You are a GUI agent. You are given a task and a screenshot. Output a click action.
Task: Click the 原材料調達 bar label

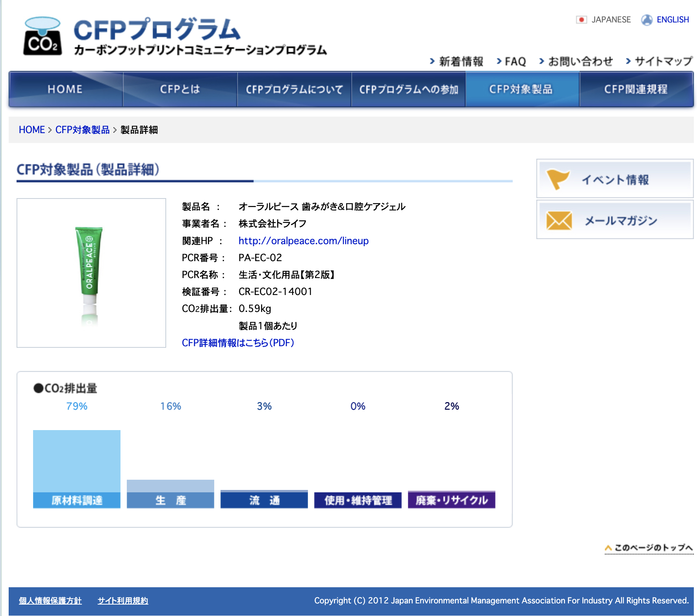[x=77, y=500]
